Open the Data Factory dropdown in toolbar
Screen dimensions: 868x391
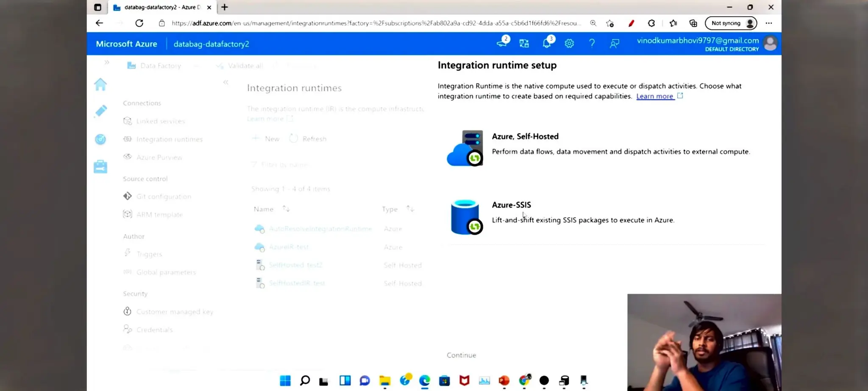coord(163,66)
